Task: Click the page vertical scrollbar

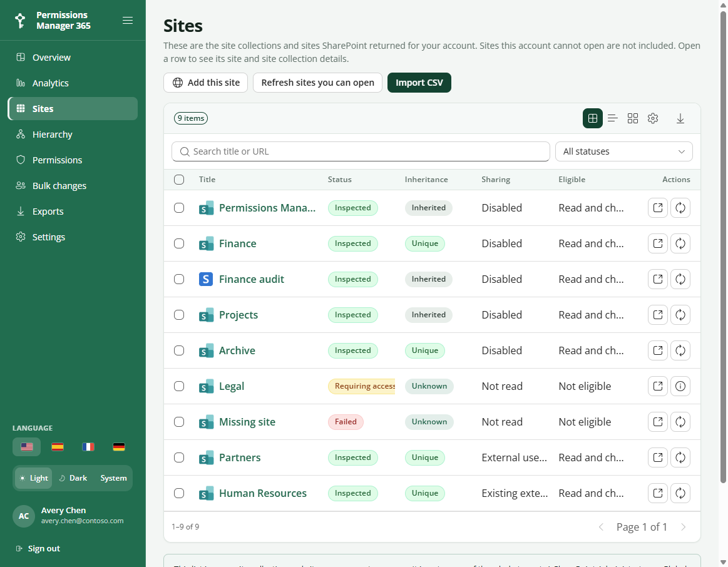Action: pyautogui.click(x=724, y=246)
